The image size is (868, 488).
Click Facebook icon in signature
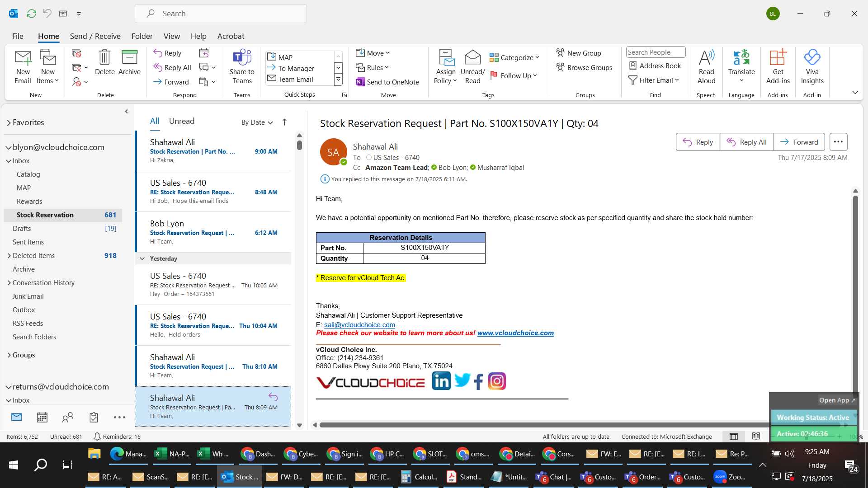(479, 382)
